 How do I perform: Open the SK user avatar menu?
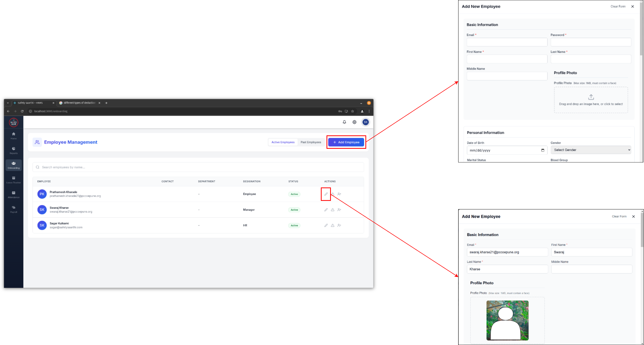pos(365,122)
